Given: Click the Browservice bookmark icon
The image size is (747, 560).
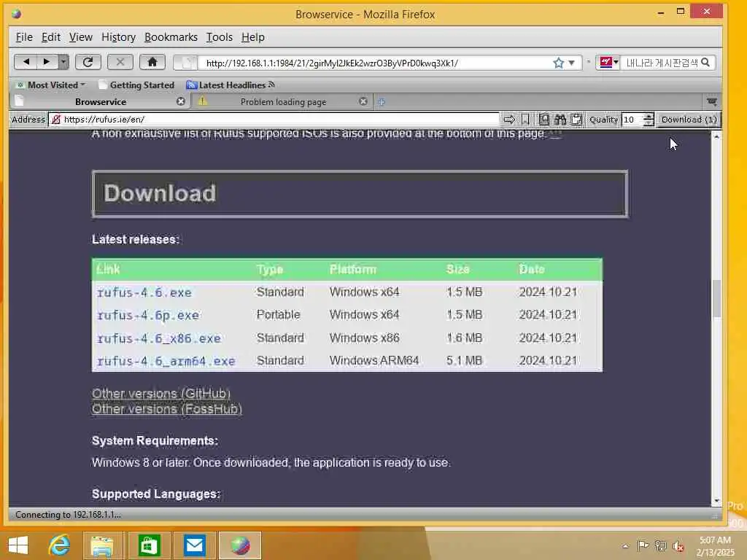Looking at the screenshot, I should (x=525, y=119).
